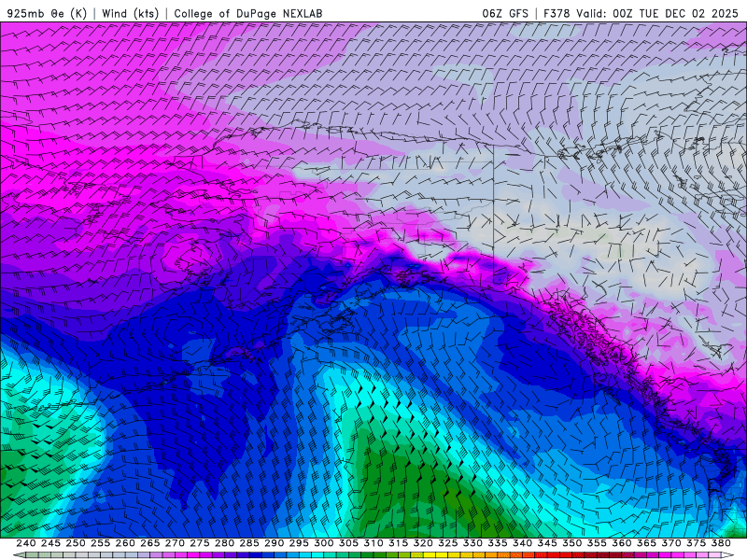Select the 330 value on the color scale
The height and width of the screenshot is (560, 747).
coord(472,543)
